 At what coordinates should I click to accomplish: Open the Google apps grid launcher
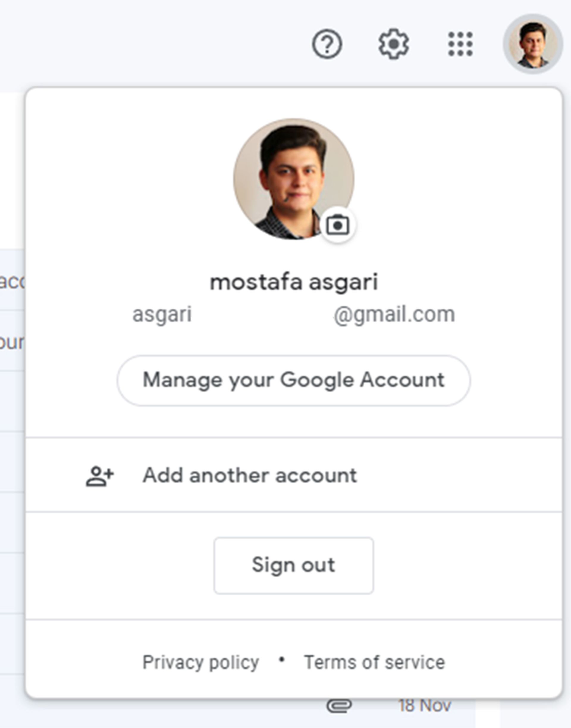(460, 44)
